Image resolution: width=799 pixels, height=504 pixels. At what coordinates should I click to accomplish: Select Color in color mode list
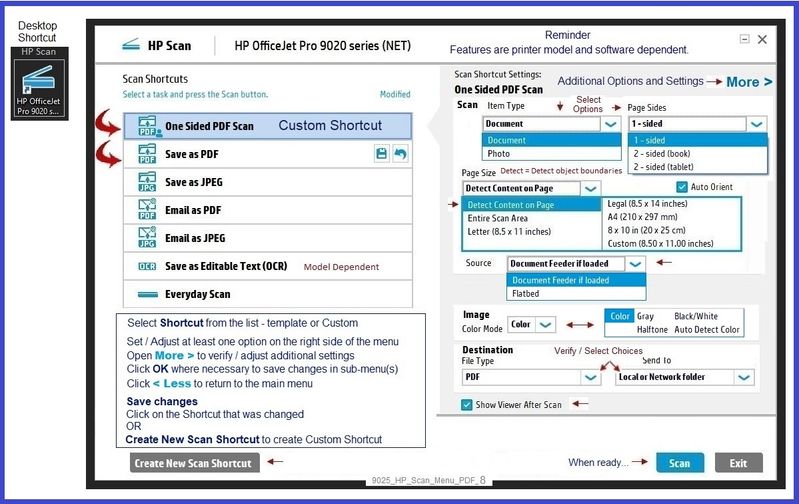[x=620, y=316]
